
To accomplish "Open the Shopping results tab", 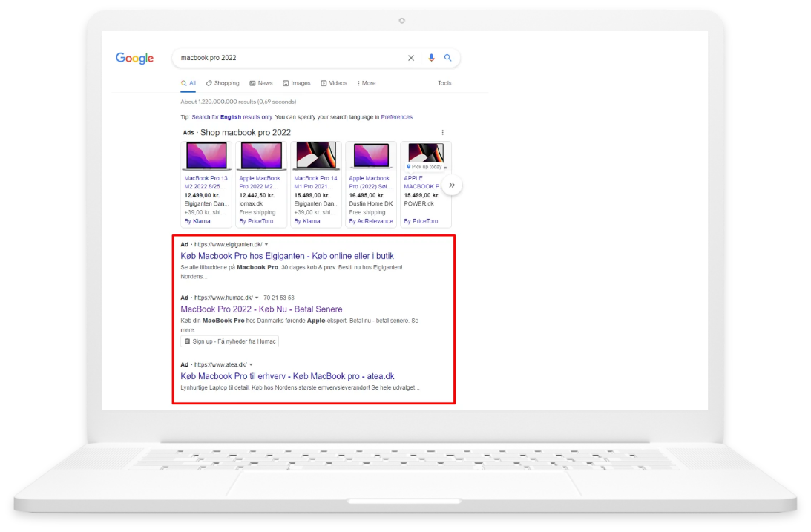I will (x=223, y=83).
